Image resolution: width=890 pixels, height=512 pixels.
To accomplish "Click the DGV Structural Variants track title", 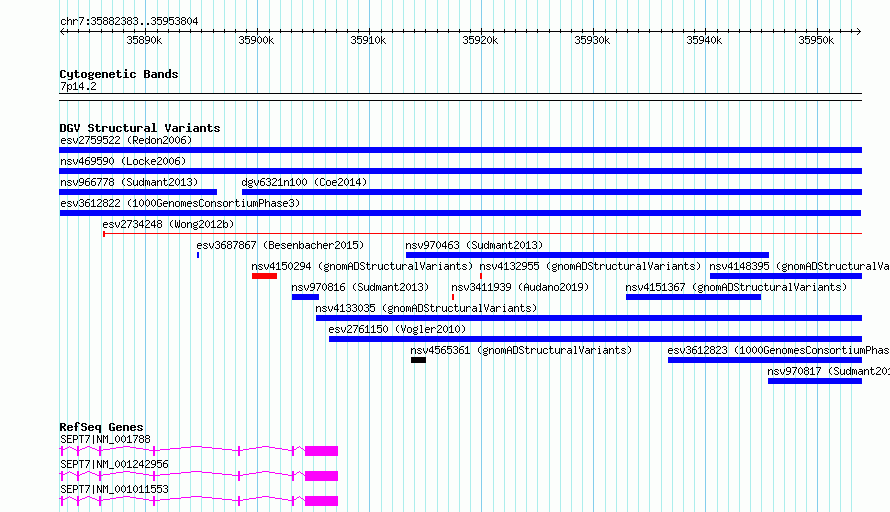I will (x=140, y=128).
